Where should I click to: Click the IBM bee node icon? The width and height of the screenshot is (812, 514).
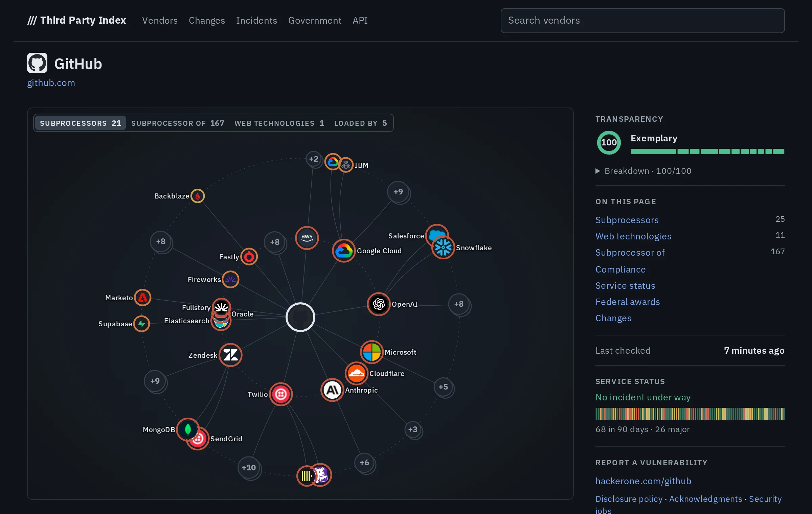click(346, 165)
